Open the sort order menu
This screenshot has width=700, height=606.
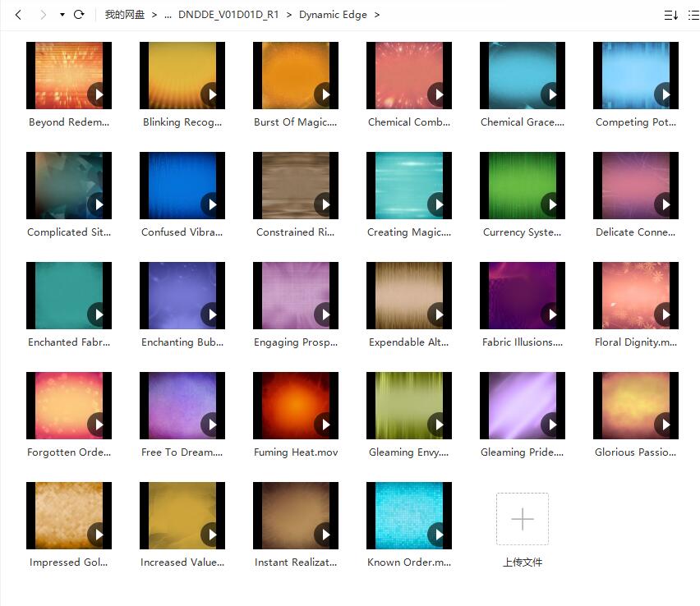pos(671,15)
